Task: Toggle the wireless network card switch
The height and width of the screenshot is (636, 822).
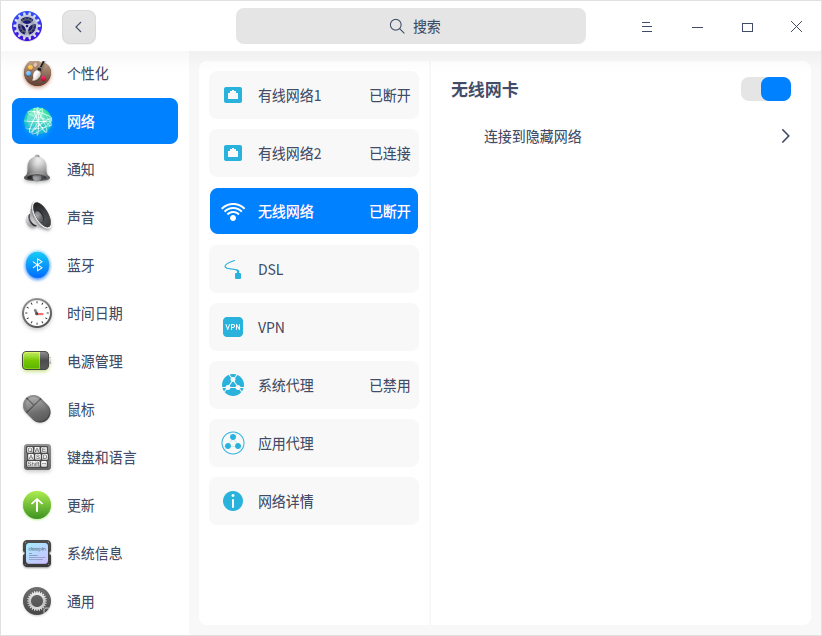Action: [765, 89]
